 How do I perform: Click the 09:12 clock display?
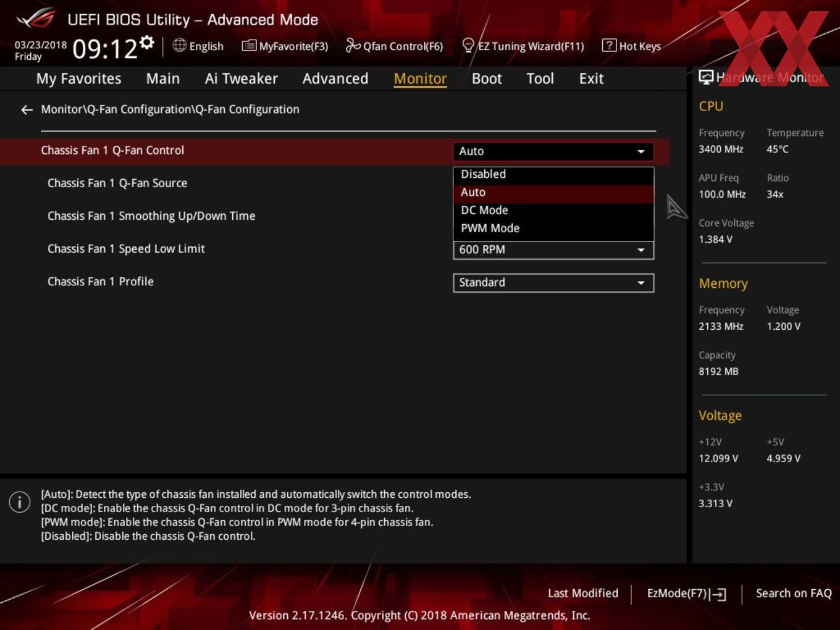[104, 49]
